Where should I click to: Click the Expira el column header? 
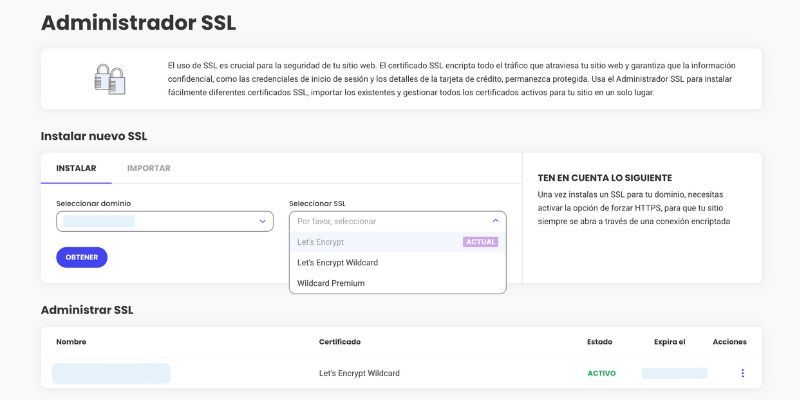[669, 342]
